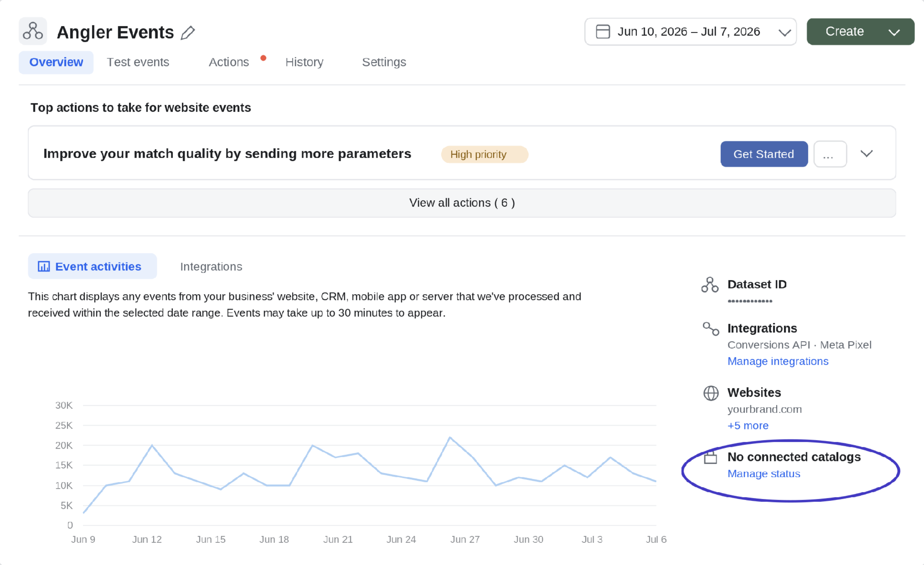Click the calendar icon in date range picker
924x565 pixels.
point(603,32)
